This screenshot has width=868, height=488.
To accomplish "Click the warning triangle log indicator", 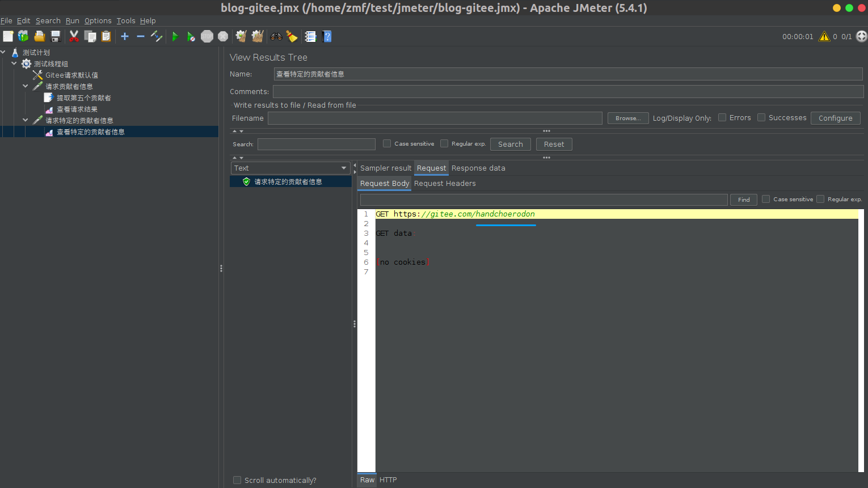I will (x=824, y=36).
